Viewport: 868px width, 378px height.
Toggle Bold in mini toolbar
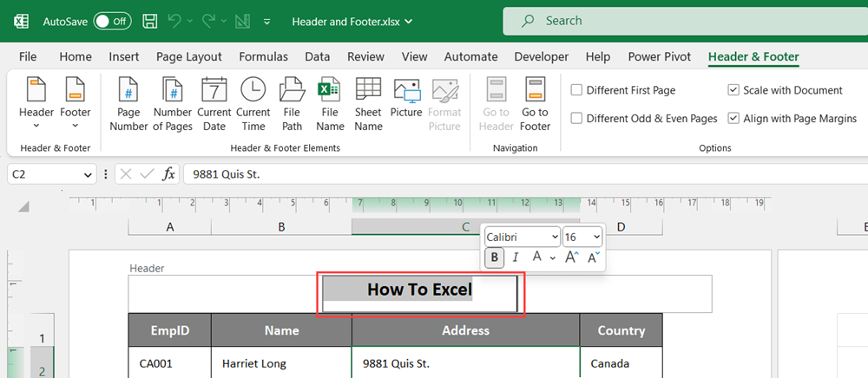click(x=495, y=257)
